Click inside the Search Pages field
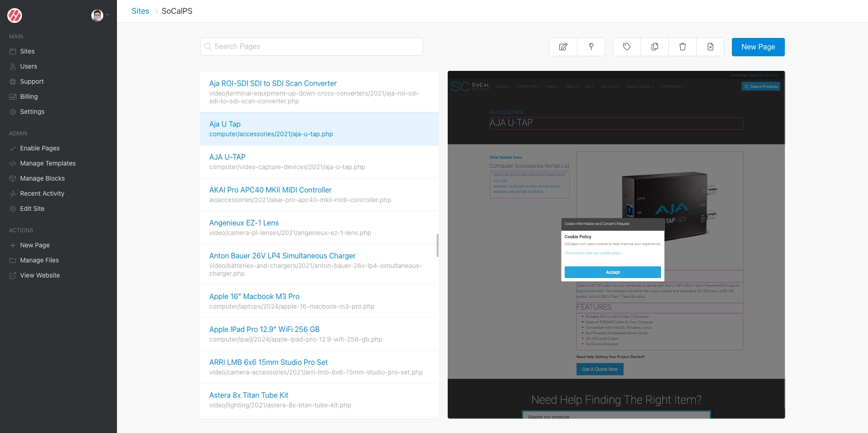This screenshot has height=433, width=868. click(311, 46)
